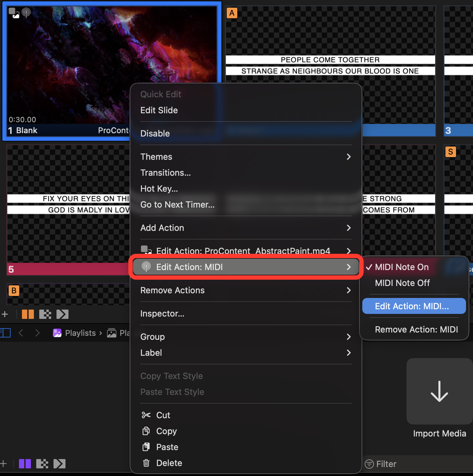Choose Disable in the context menu
The image size is (473, 476).
[246, 134]
